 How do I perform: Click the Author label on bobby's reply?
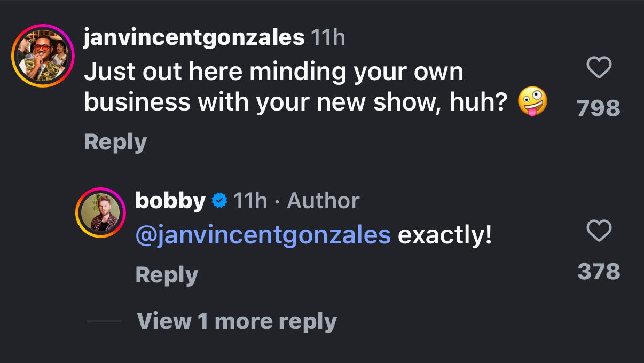tap(323, 201)
